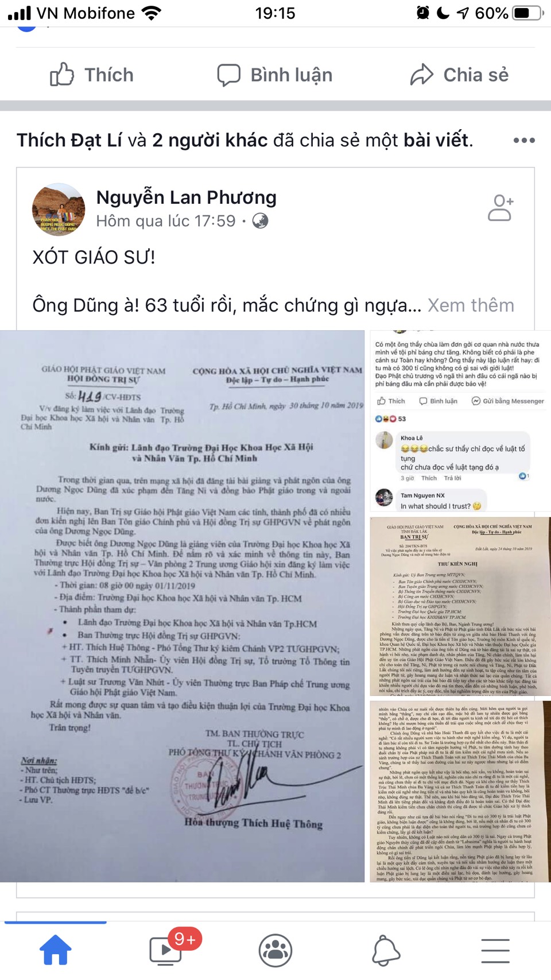
Task: Open Watch videos tab with 9+ badge
Action: tap(166, 950)
